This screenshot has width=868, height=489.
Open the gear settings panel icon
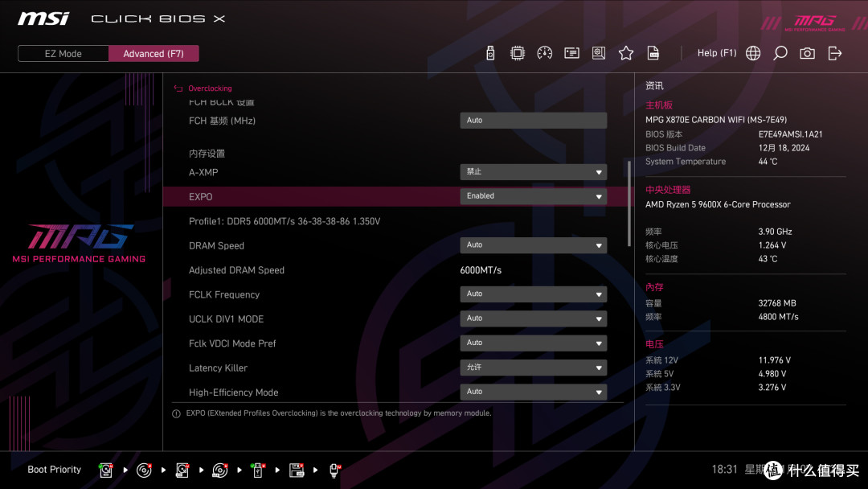click(599, 53)
